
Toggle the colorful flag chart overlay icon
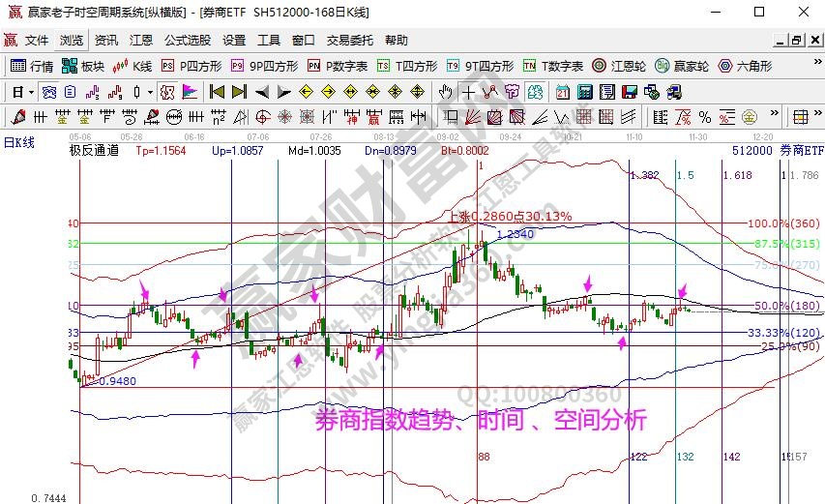pyautogui.click(x=190, y=92)
